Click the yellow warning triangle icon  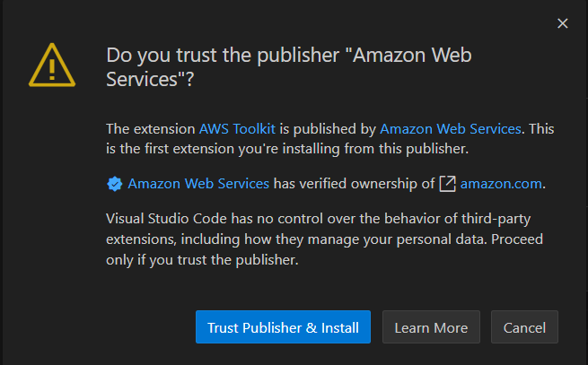click(53, 65)
